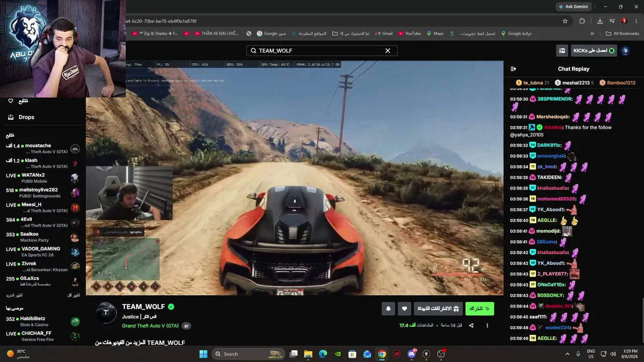Open the Saaikoo channel
The image size is (644, 362).
point(43,237)
